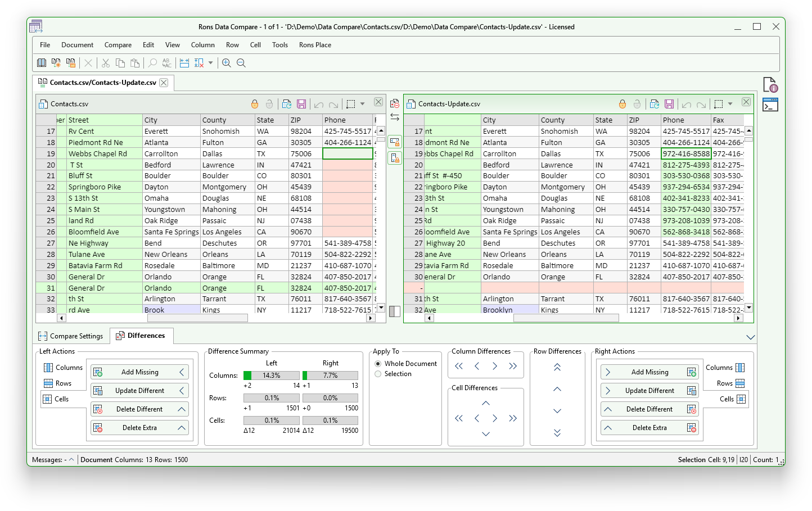Screen dimensions: 812x511
Task: Open the document info icon on right sidebar
Action: click(770, 85)
